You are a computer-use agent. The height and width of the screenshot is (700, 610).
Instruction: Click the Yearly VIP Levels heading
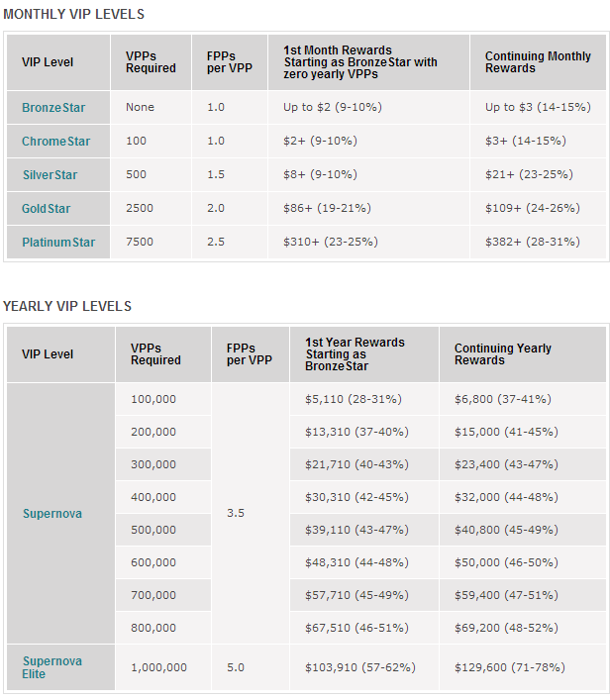pos(67,306)
